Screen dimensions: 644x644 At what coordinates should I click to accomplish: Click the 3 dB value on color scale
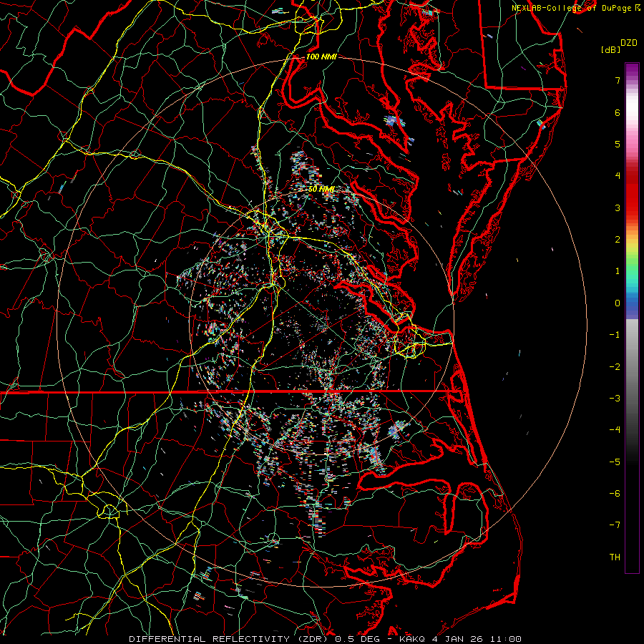point(618,208)
